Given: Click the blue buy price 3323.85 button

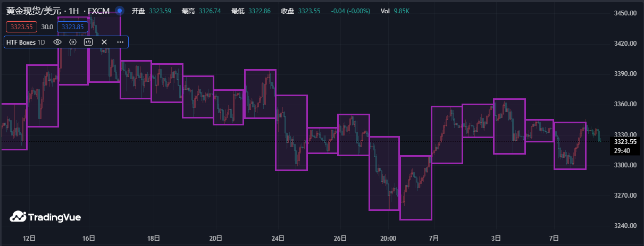Looking at the screenshot, I should pyautogui.click(x=72, y=27).
